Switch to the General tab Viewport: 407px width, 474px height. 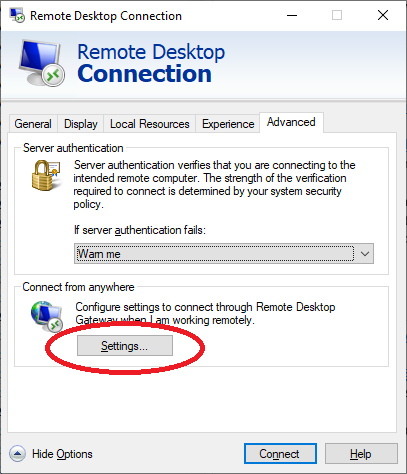click(x=33, y=124)
